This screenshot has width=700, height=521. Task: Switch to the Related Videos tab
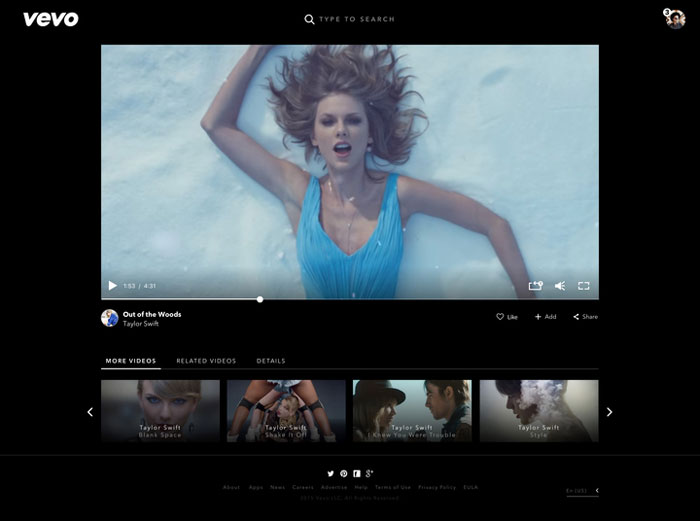(x=206, y=361)
